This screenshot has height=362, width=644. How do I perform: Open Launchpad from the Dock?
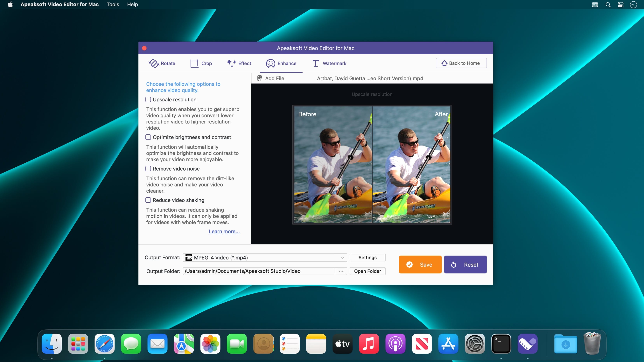(78, 344)
